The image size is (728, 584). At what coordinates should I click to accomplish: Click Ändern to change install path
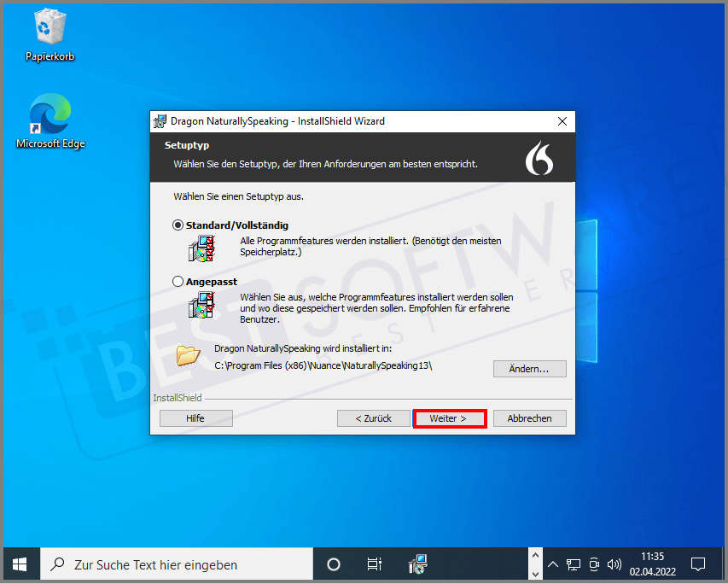pos(529,369)
